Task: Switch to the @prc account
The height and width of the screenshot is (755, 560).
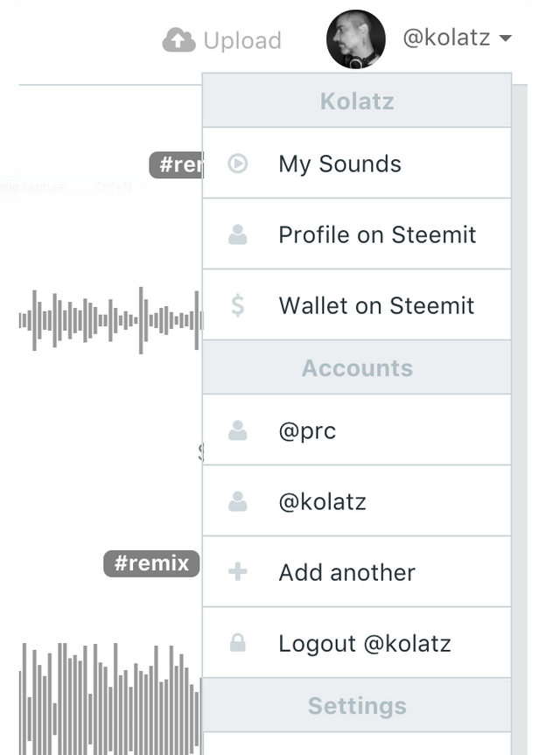Action: pyautogui.click(x=307, y=430)
